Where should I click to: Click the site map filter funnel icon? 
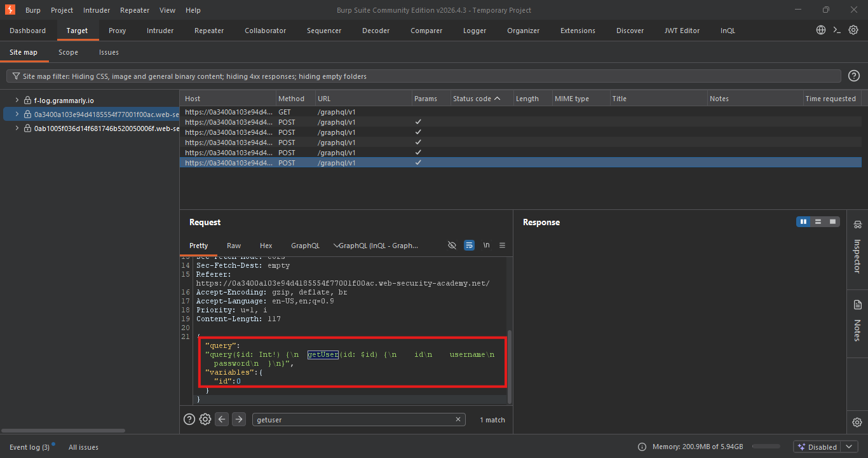tap(17, 76)
